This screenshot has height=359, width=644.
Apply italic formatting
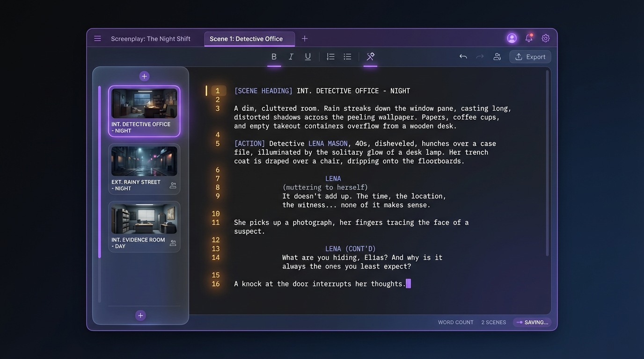pos(291,56)
